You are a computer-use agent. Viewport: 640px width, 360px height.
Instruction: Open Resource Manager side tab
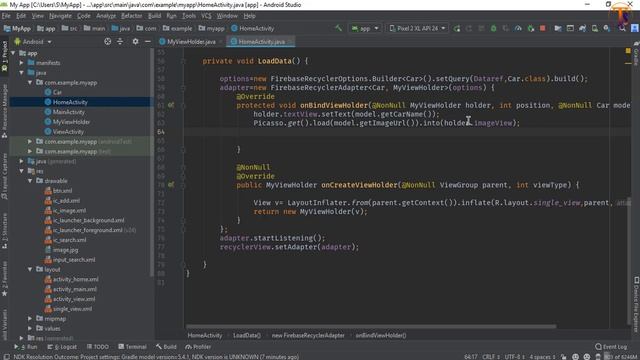(4, 110)
